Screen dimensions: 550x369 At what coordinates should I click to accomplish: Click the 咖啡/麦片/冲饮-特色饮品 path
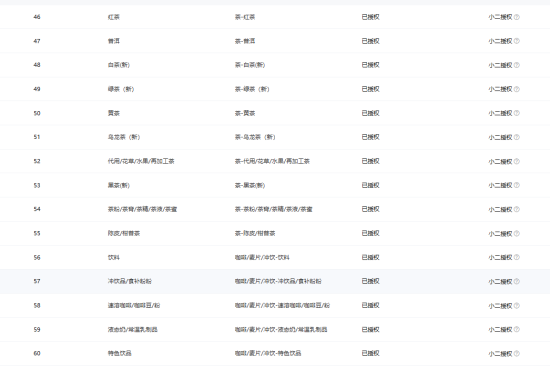coord(268,353)
